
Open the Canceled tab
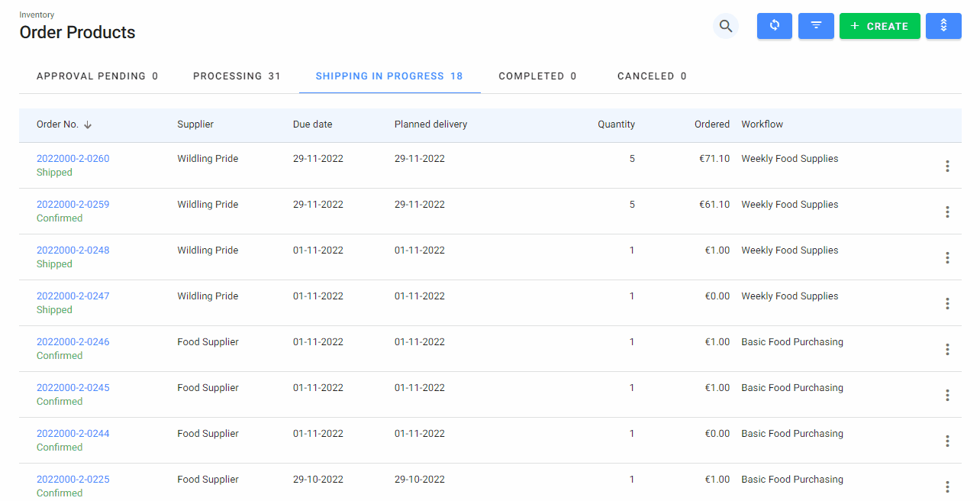click(x=652, y=76)
